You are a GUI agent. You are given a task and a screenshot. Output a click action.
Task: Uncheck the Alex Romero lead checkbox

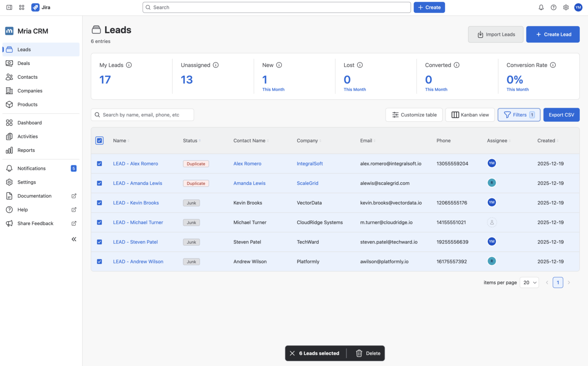99,164
